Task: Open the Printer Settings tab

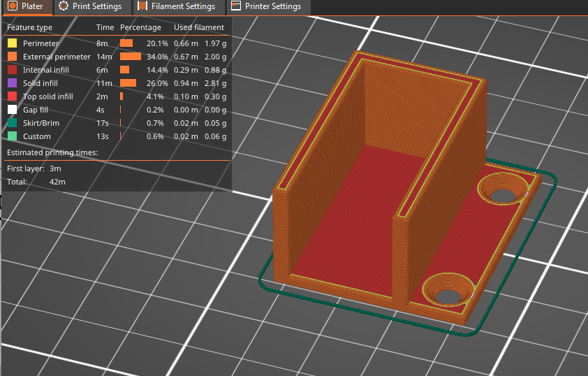Action: [x=268, y=6]
